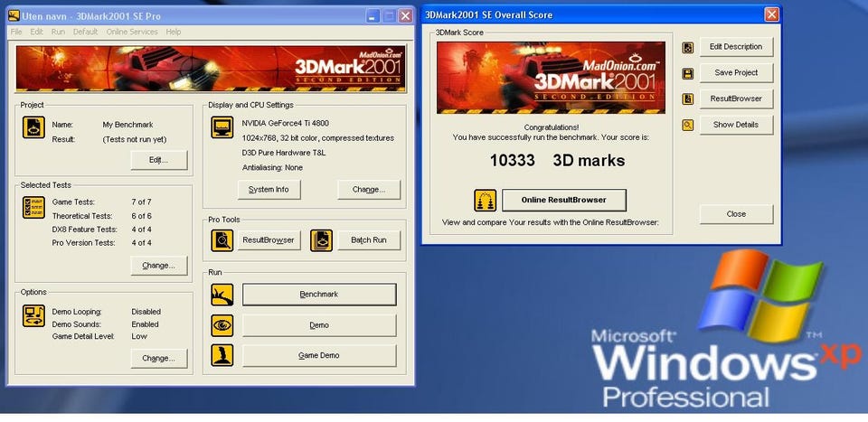The image size is (868, 422).
Task: Launch the Demo
Action: click(319, 325)
